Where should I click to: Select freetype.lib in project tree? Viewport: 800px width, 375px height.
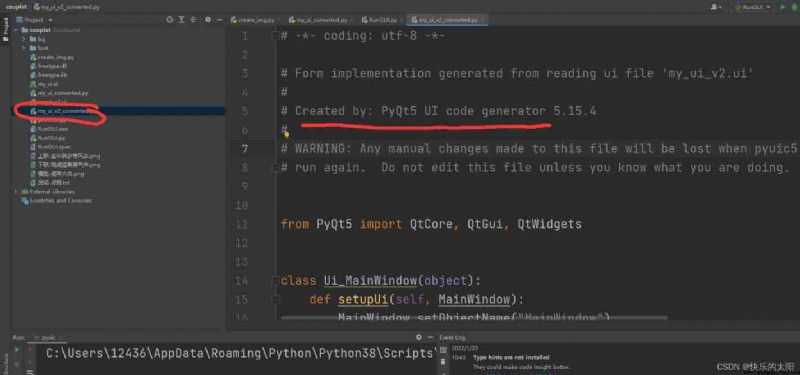coord(52,75)
